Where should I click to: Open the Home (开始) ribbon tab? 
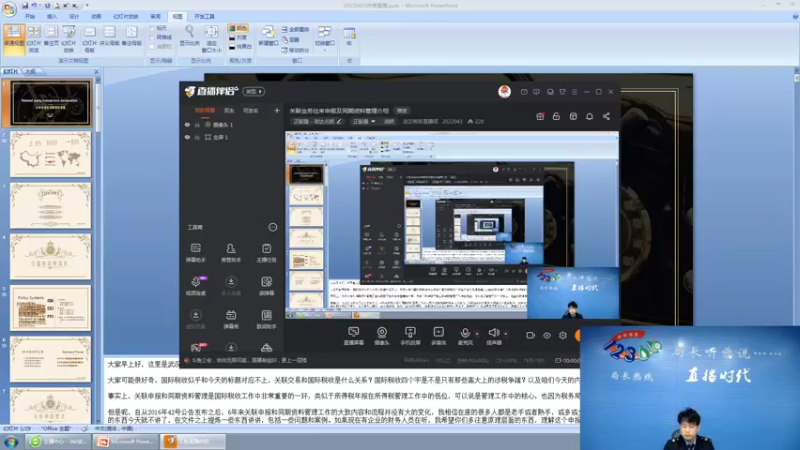coord(30,17)
